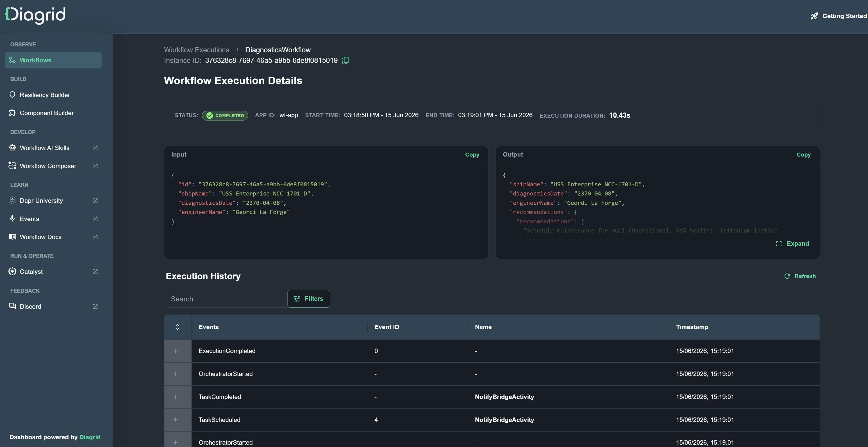Click the Event ID column header
The height and width of the screenshot is (447, 868).
386,327
